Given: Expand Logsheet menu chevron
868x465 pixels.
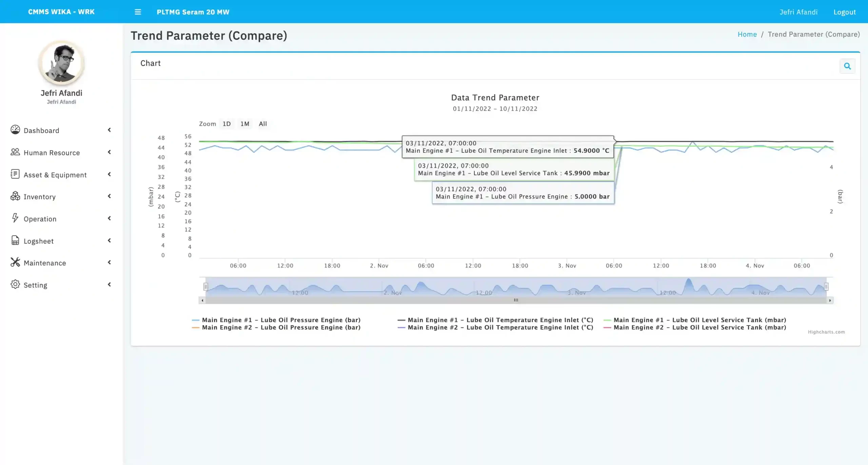Looking at the screenshot, I should click(x=109, y=240).
